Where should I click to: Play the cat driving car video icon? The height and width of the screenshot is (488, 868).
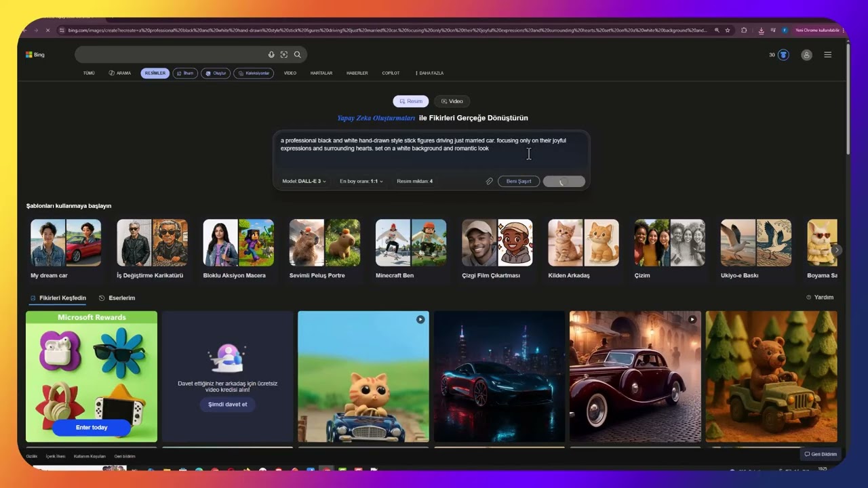420,319
